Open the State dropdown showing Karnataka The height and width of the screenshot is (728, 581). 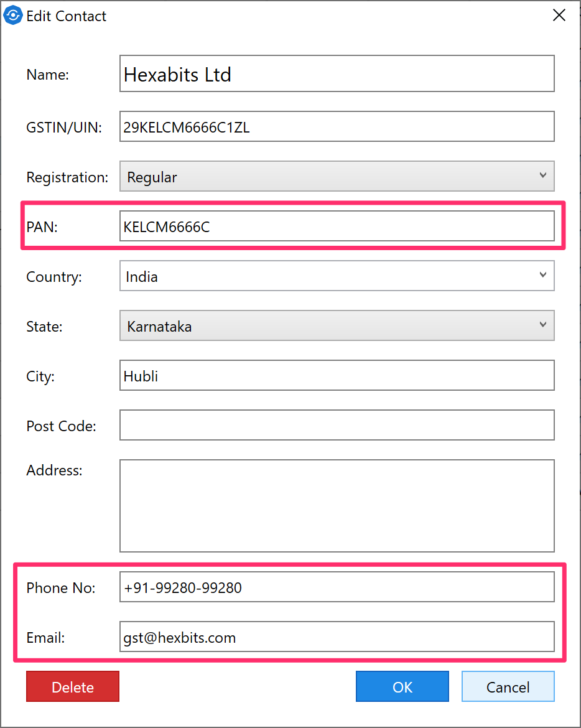tap(337, 326)
